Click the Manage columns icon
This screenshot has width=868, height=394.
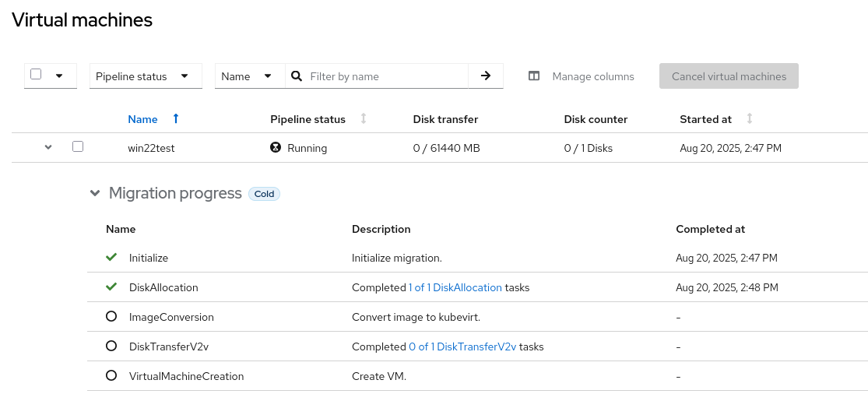tap(534, 76)
